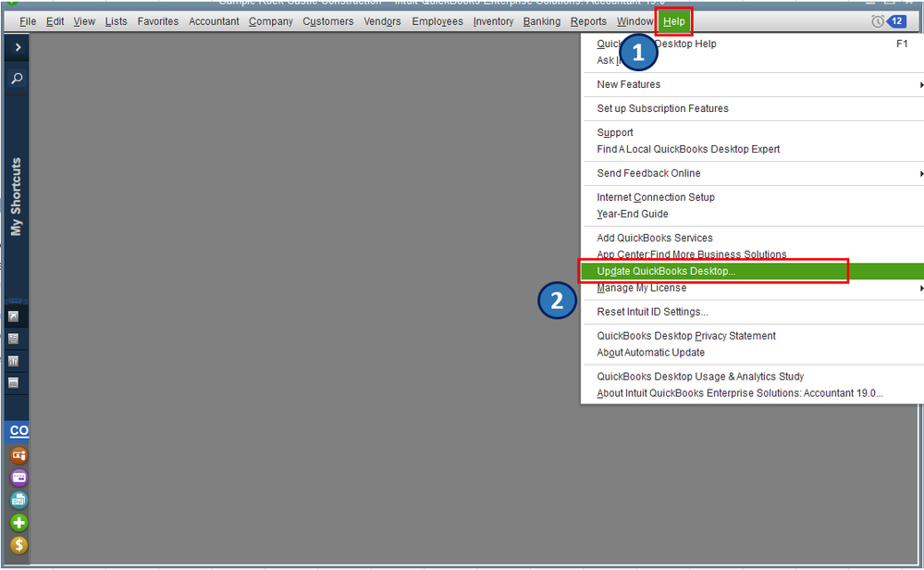Open the Employees menu

pos(437,21)
